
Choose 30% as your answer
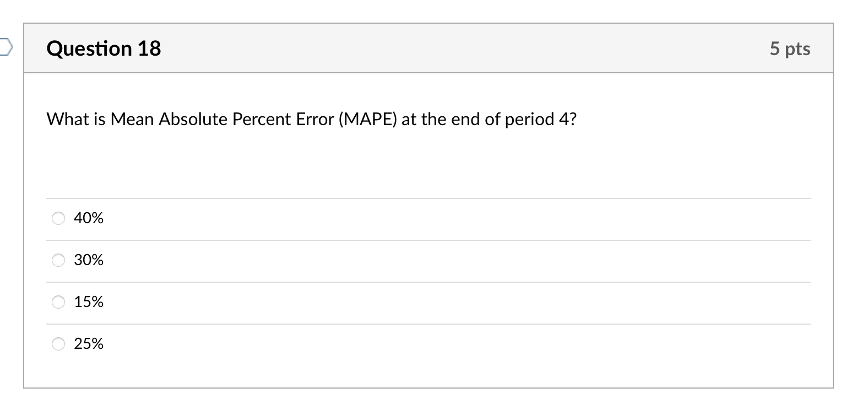pyautogui.click(x=58, y=260)
